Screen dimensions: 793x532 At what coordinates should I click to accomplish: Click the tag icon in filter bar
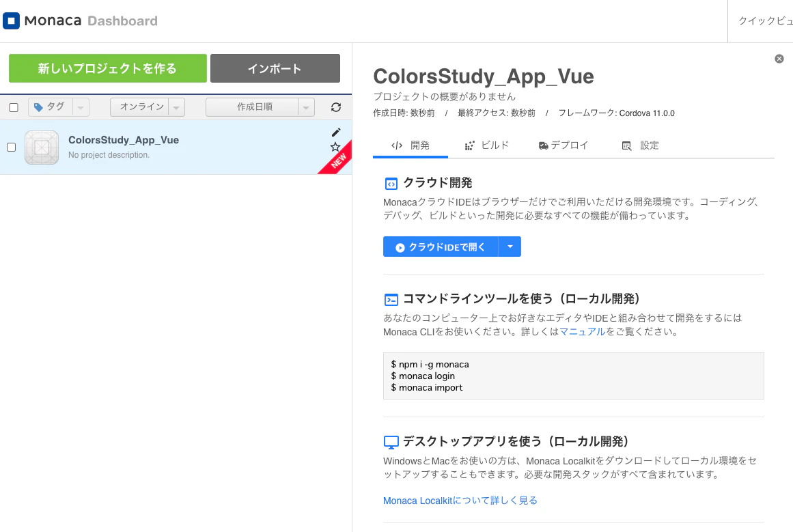pos(38,107)
